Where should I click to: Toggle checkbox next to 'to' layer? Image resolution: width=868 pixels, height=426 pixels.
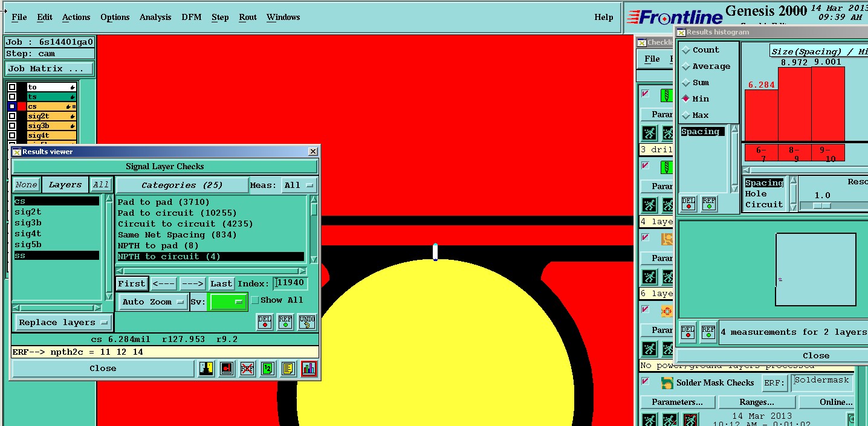tap(12, 87)
